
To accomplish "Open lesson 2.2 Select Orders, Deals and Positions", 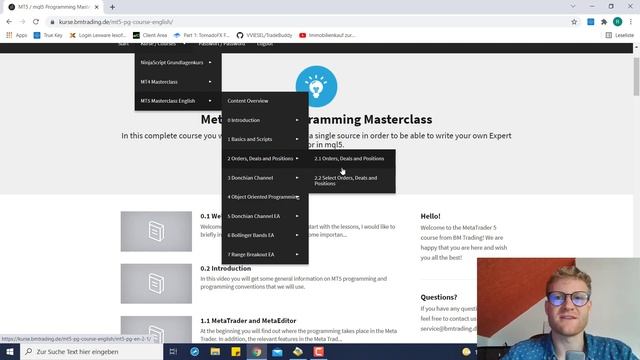I will (352, 180).
